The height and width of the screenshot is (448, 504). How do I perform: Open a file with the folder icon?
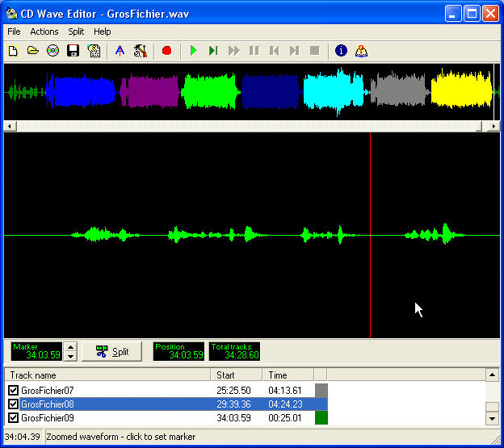[x=33, y=51]
